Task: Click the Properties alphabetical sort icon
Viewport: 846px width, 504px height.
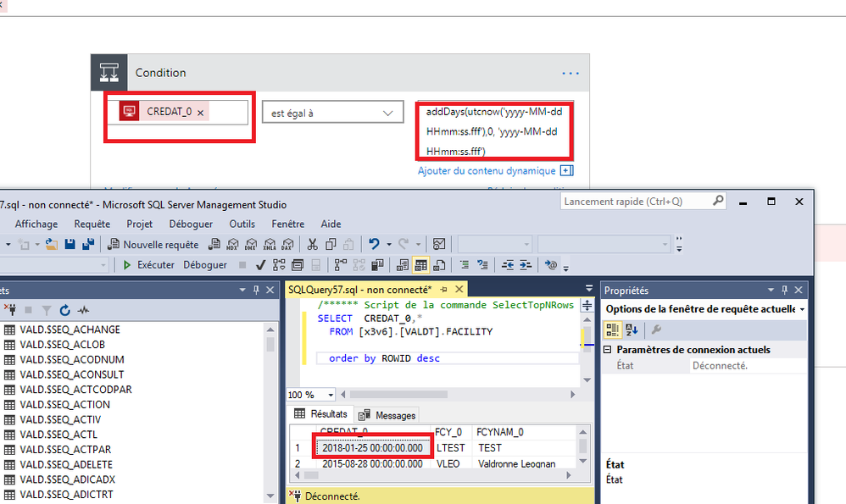Action: coord(632,330)
